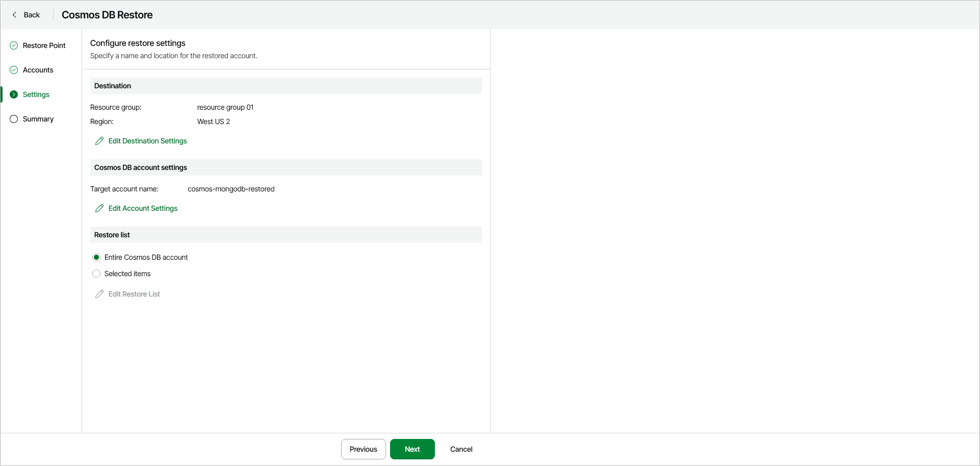
Task: Click the 'cosmos-mongodb-restored' account name
Action: click(231, 189)
